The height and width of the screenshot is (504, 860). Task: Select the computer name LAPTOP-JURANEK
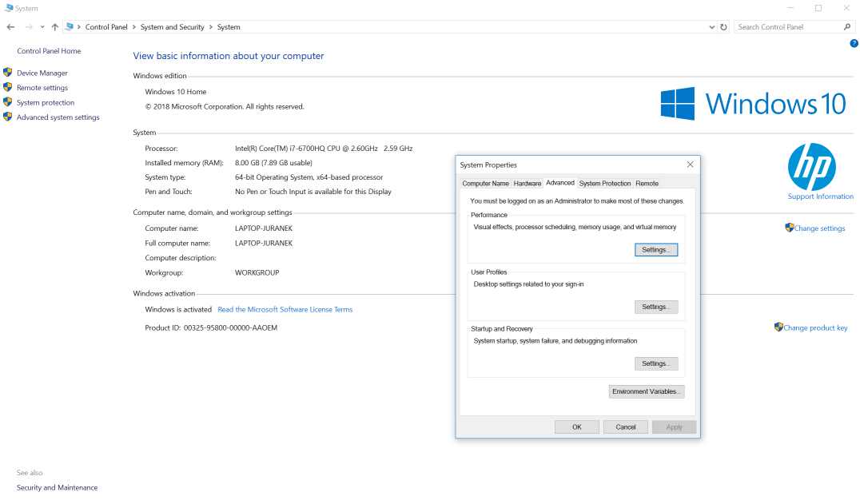[264, 228]
